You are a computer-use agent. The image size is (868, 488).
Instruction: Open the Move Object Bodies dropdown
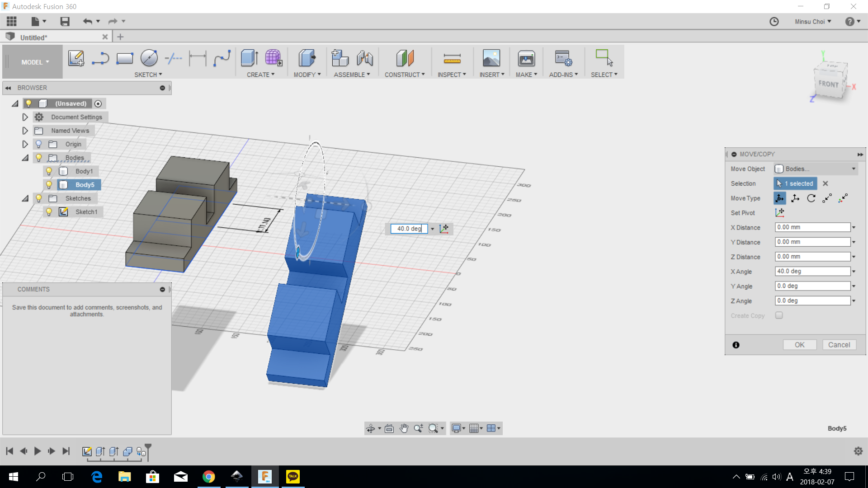coord(816,169)
